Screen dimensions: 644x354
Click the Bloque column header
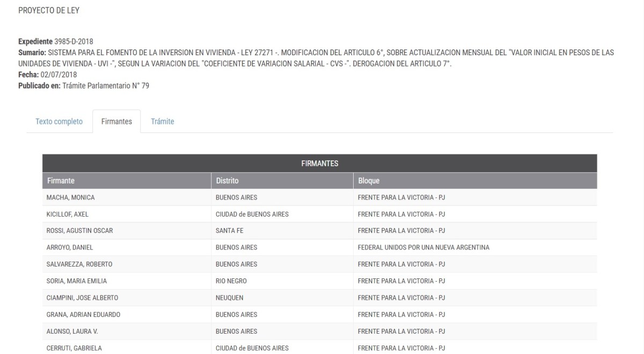pos(369,181)
